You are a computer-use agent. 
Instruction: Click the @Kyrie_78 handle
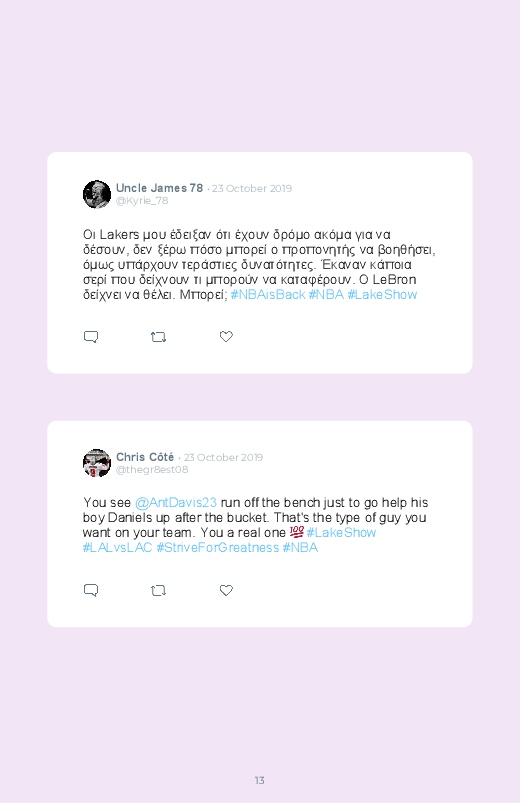[142, 201]
